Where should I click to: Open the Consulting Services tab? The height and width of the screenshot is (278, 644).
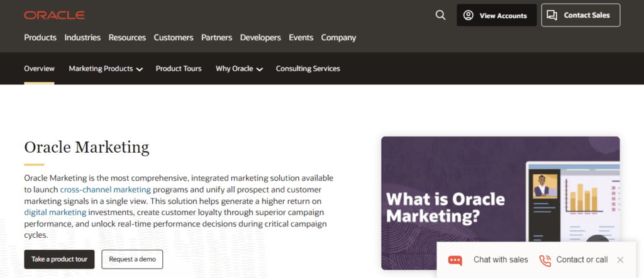coord(308,69)
